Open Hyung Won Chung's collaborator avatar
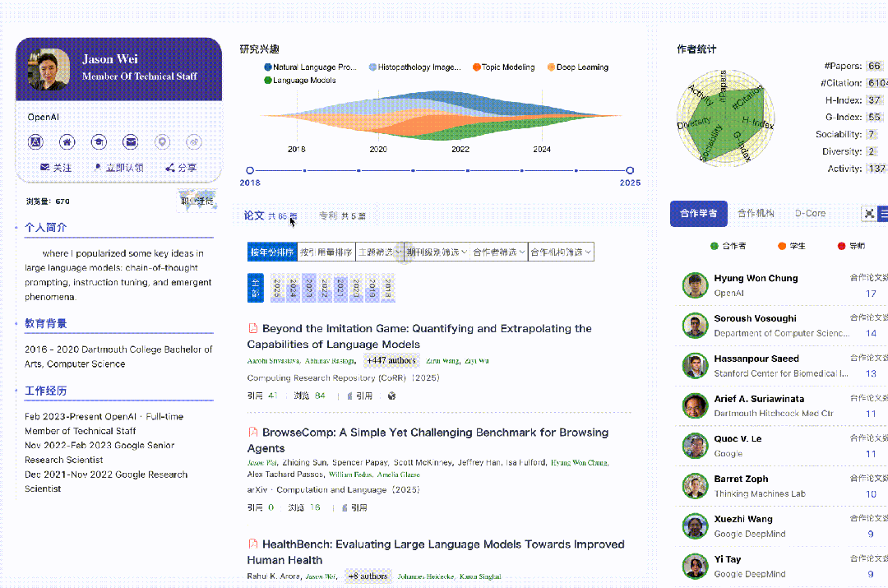 (x=695, y=285)
